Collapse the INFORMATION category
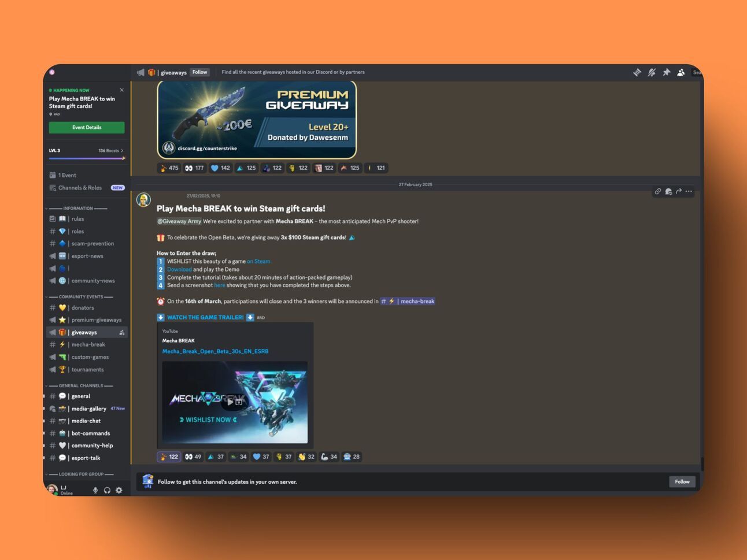The height and width of the screenshot is (560, 747). tap(78, 208)
